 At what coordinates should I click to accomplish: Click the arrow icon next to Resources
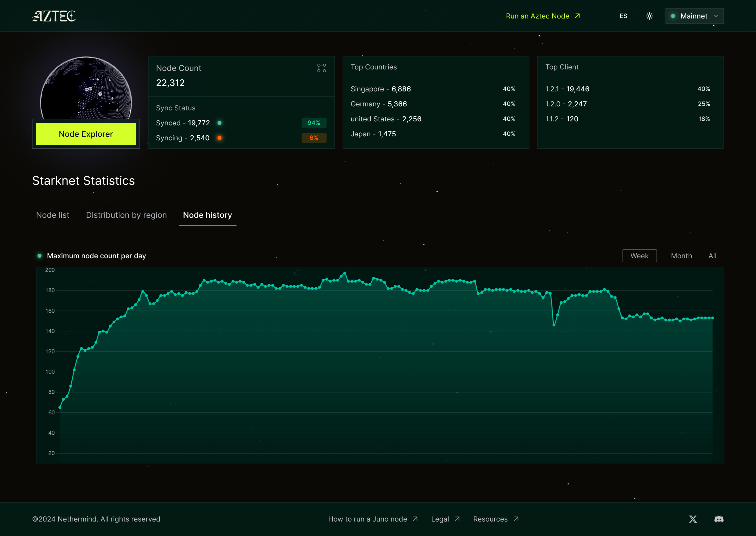[x=516, y=519]
